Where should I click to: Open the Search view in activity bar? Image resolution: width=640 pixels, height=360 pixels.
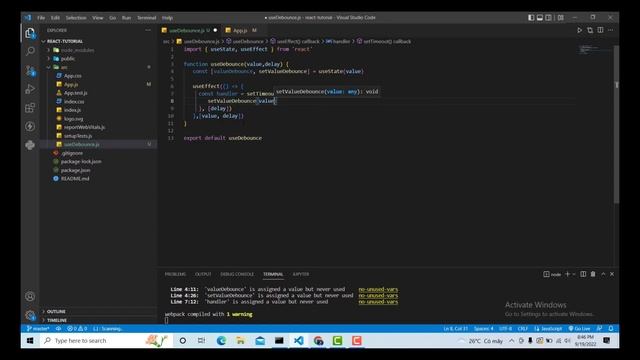pos(30,51)
